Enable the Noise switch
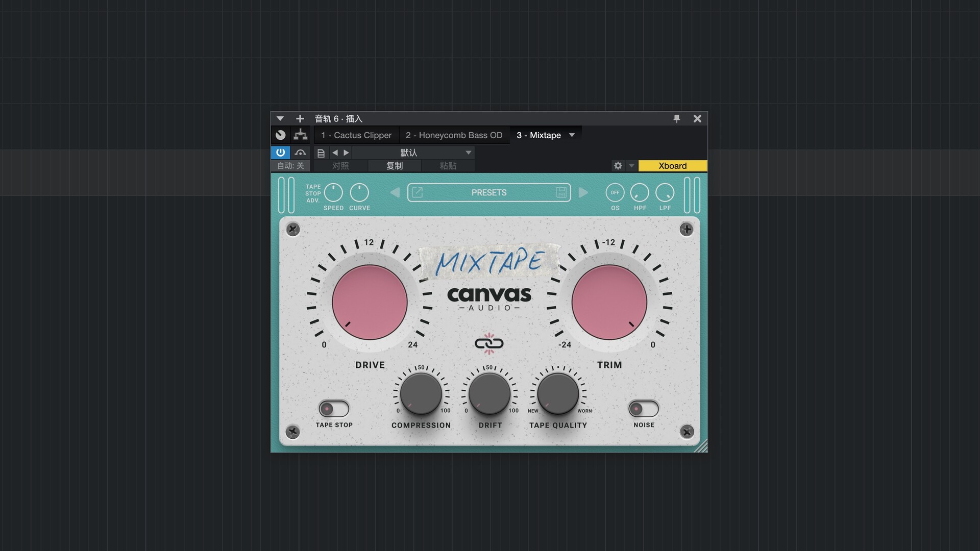980x551 pixels. [643, 409]
